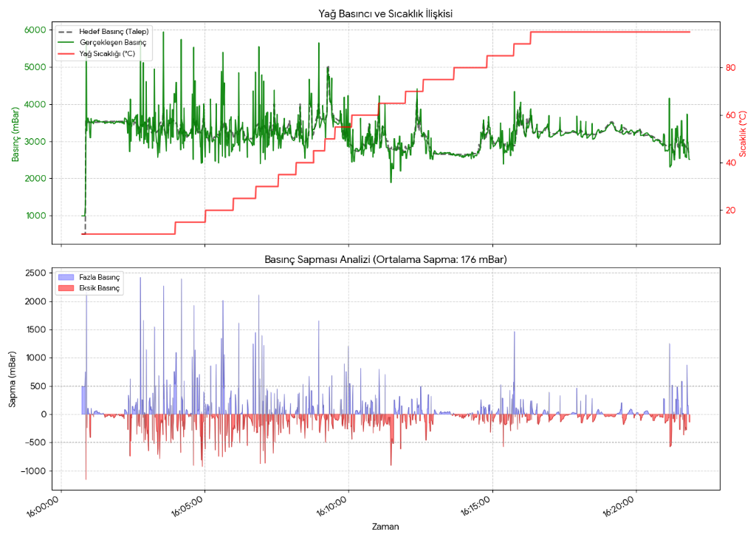Viewport: 756px width, 540px height.
Task: Click the 'Zaman' x-axis label
Action: point(385,527)
